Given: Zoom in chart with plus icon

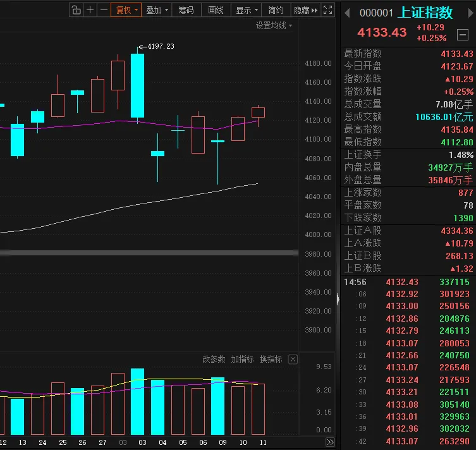Looking at the screenshot, I should 90,10.
